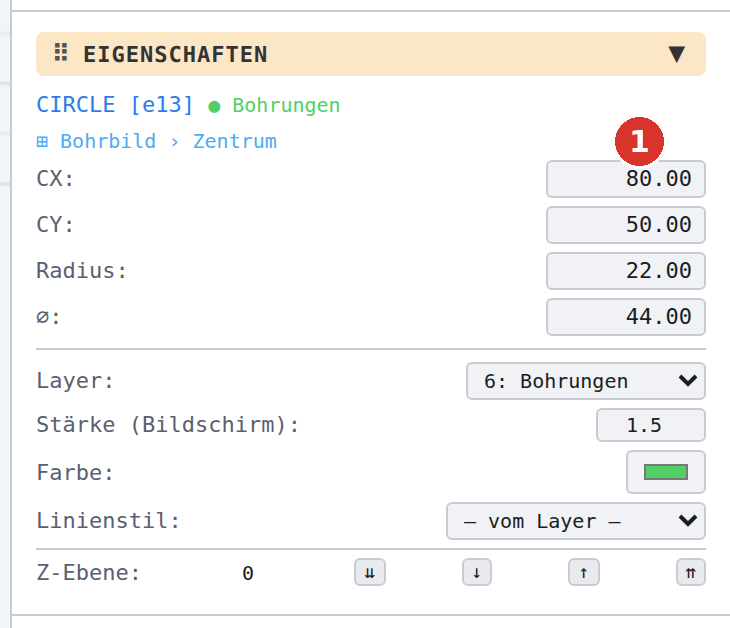This screenshot has width=730, height=628.
Task: Move element one Z-level down
Action: [x=477, y=572]
